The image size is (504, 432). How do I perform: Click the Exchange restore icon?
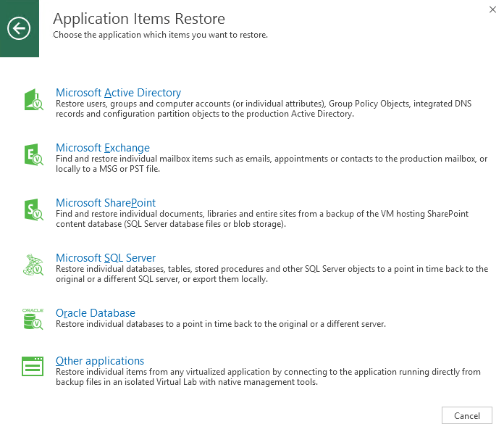[33, 154]
